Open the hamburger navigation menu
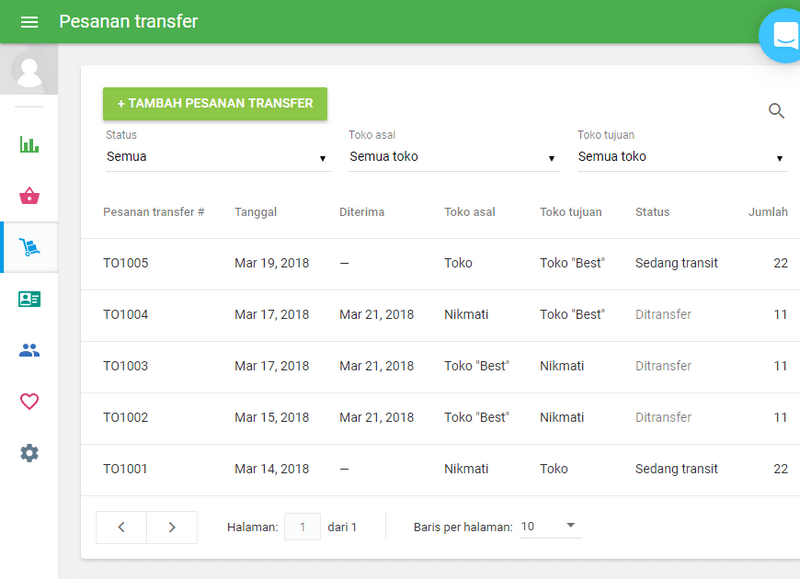This screenshot has height=579, width=800. (29, 22)
